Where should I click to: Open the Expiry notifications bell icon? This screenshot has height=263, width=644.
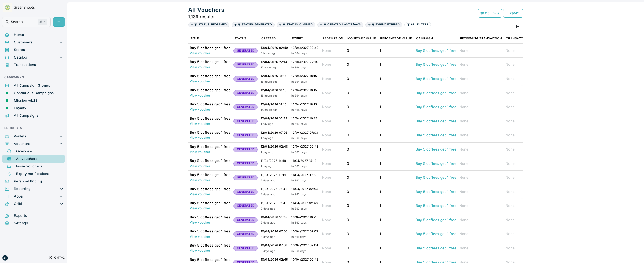(9, 174)
